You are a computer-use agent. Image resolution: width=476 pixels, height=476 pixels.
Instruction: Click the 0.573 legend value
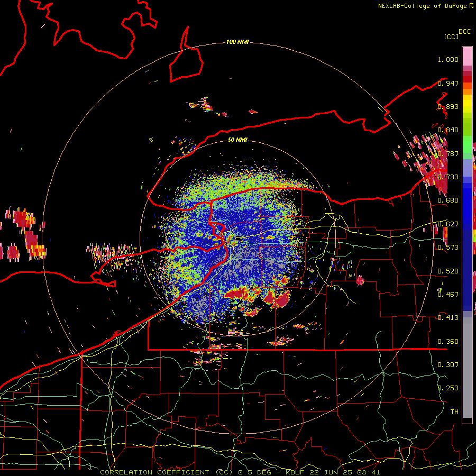(448, 248)
